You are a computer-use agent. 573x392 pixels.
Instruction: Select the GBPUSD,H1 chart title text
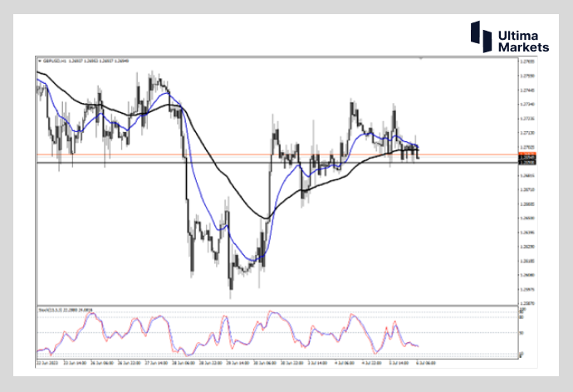tap(54, 61)
